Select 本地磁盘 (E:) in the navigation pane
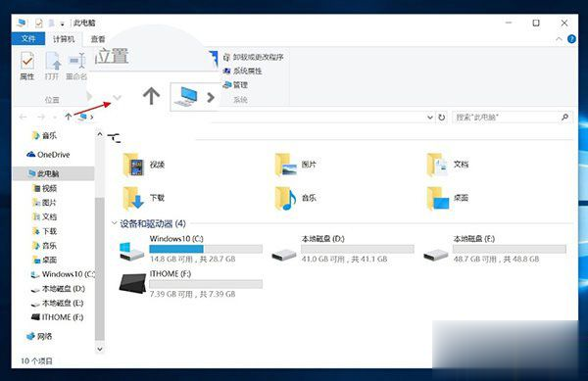Viewport: 588px width, 381px height. pos(57,303)
